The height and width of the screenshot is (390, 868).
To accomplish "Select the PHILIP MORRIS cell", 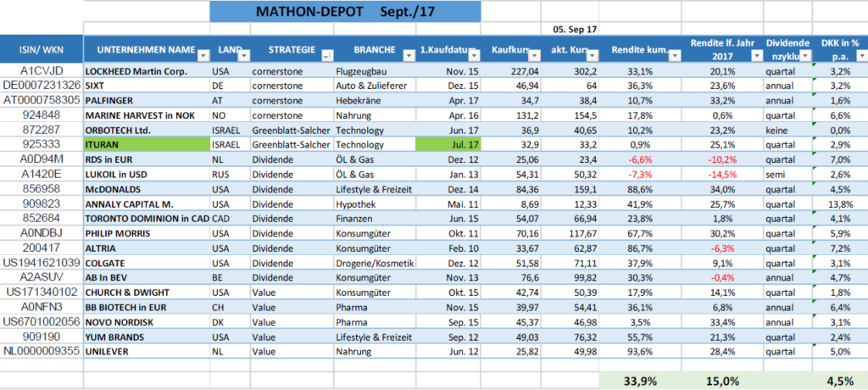I will [147, 233].
